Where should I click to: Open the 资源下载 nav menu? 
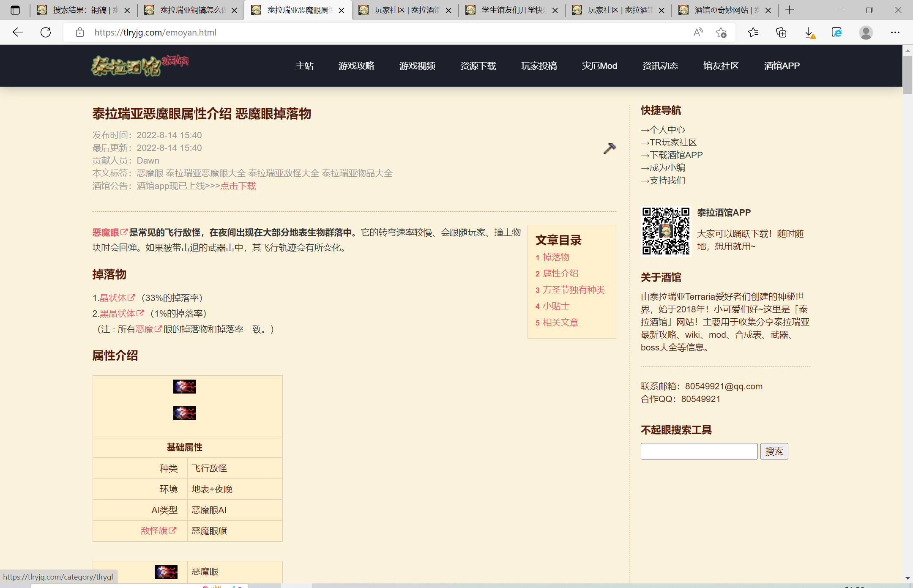(478, 66)
